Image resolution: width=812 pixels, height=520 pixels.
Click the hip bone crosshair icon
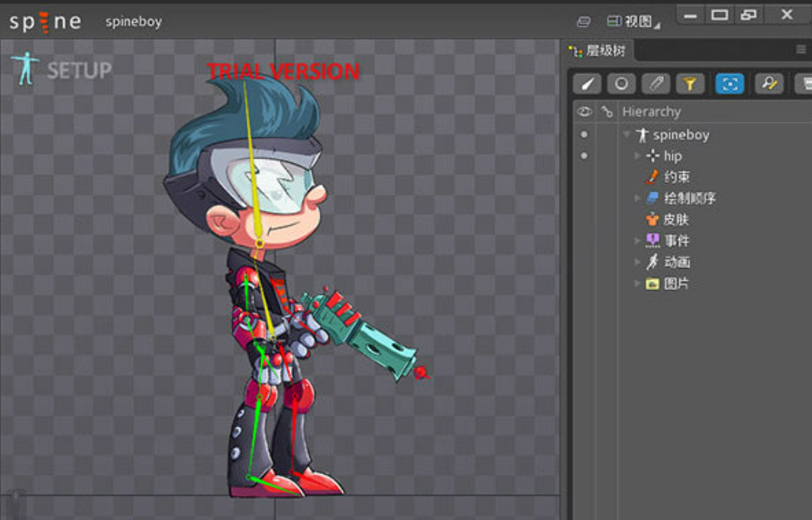coord(652,156)
